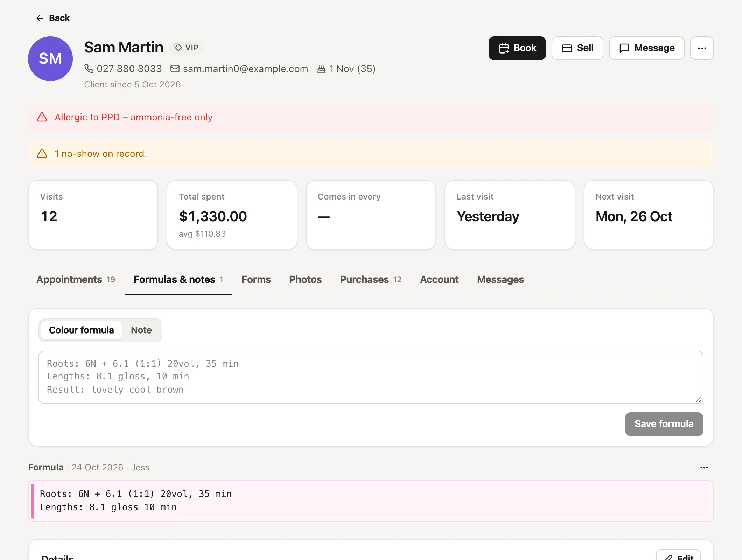Click the 'Formula · 24 Oct 2026 · Jess' header
This screenshot has height=560, width=742.
pos(89,468)
